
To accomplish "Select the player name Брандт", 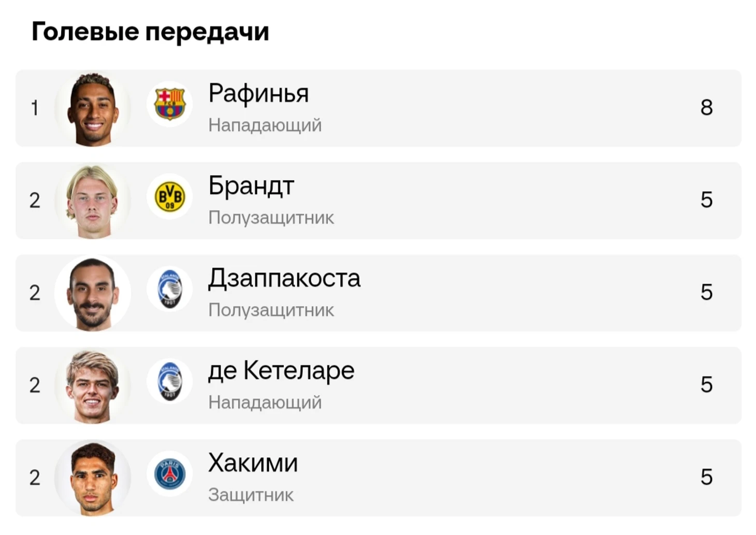I will [251, 186].
